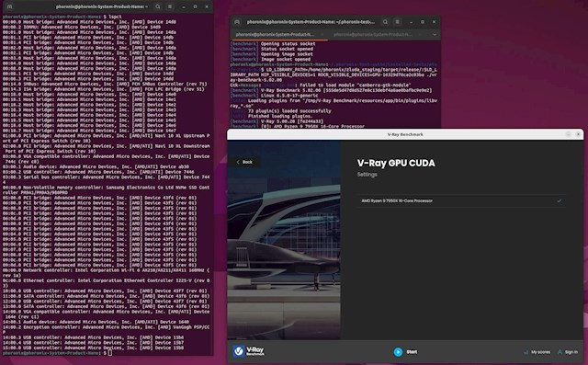The image size is (588, 365).
Task: Toggle AMD Ryzen 9 7950X device checkmark
Action: [560, 200]
